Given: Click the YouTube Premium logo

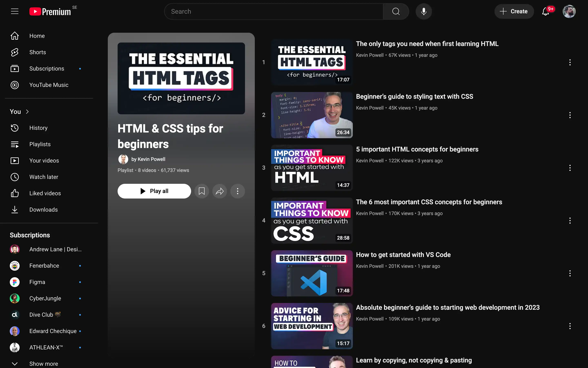Looking at the screenshot, I should [50, 11].
